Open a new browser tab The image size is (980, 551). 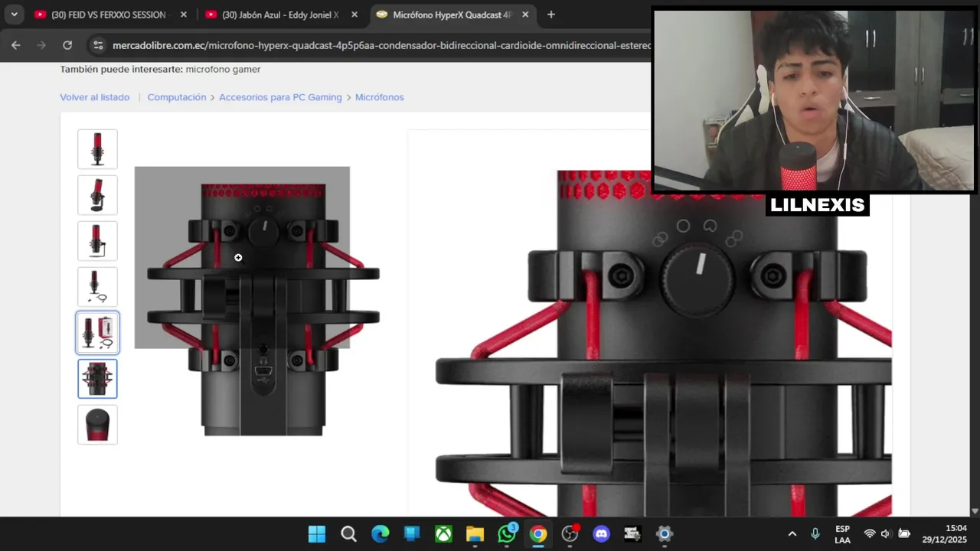point(550,15)
